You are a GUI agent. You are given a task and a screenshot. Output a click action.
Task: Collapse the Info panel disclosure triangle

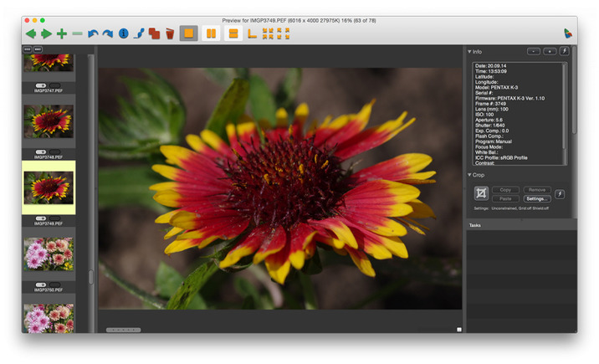(469, 52)
